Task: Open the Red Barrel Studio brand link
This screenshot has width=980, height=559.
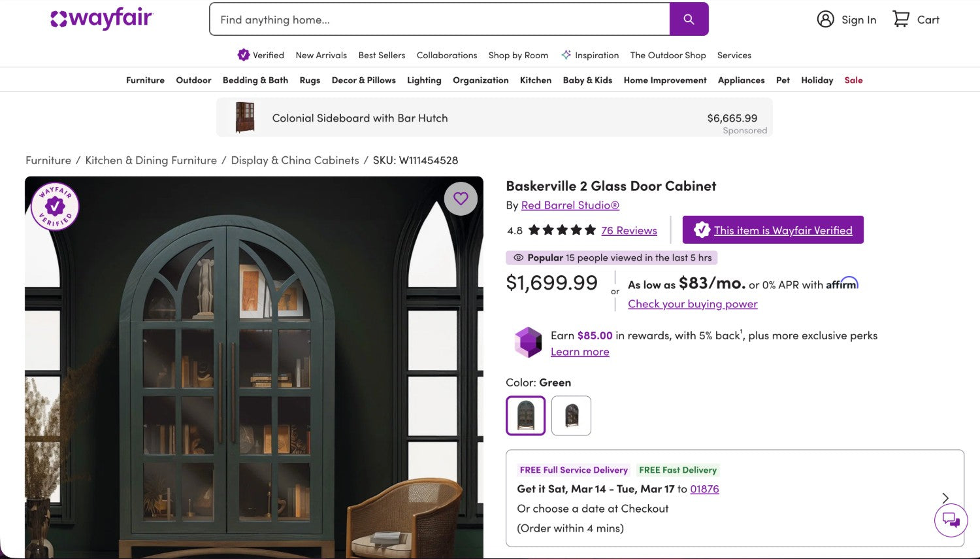Action: point(570,205)
